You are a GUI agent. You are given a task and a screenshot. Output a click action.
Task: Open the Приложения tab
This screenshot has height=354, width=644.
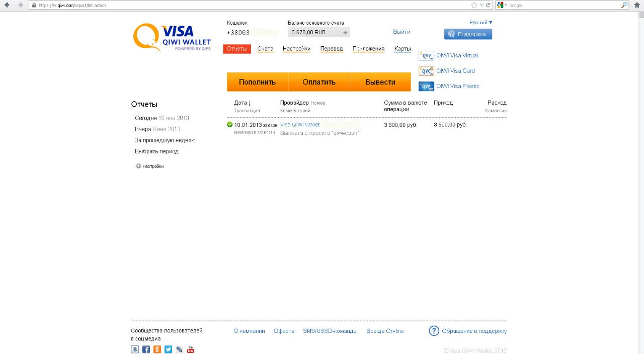coord(368,49)
